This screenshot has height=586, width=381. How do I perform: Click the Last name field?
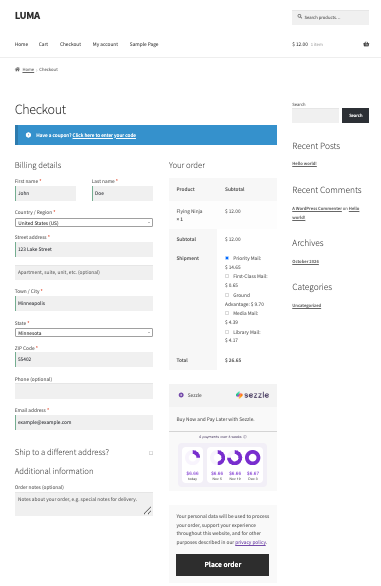pos(123,193)
